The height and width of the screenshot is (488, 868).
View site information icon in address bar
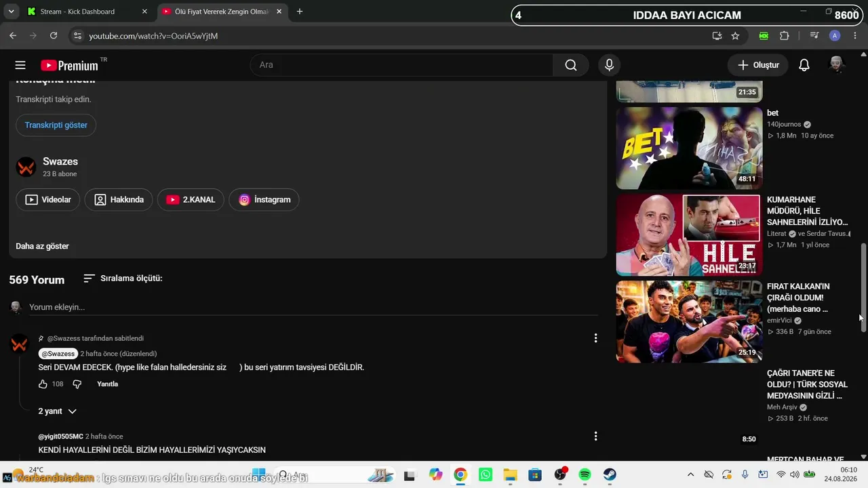click(x=77, y=36)
